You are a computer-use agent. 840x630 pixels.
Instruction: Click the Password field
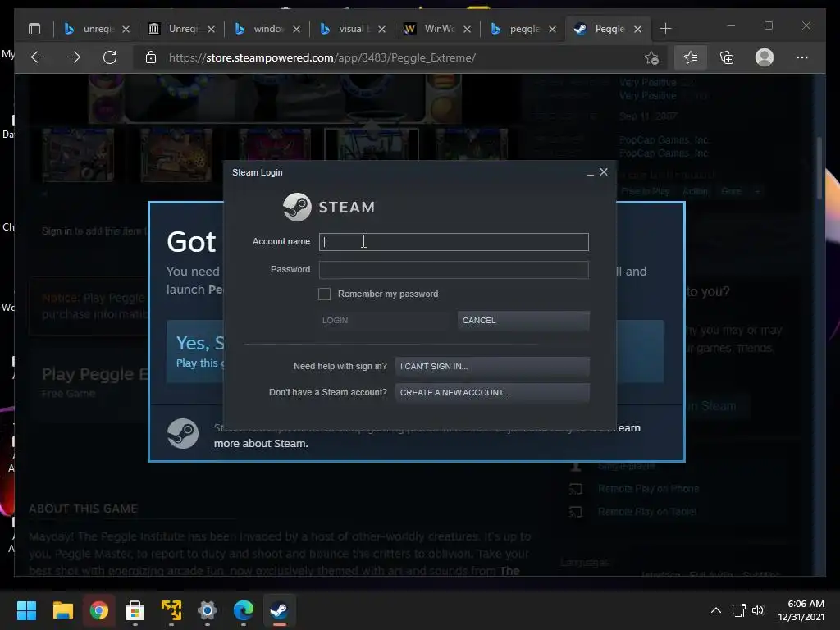coord(454,269)
